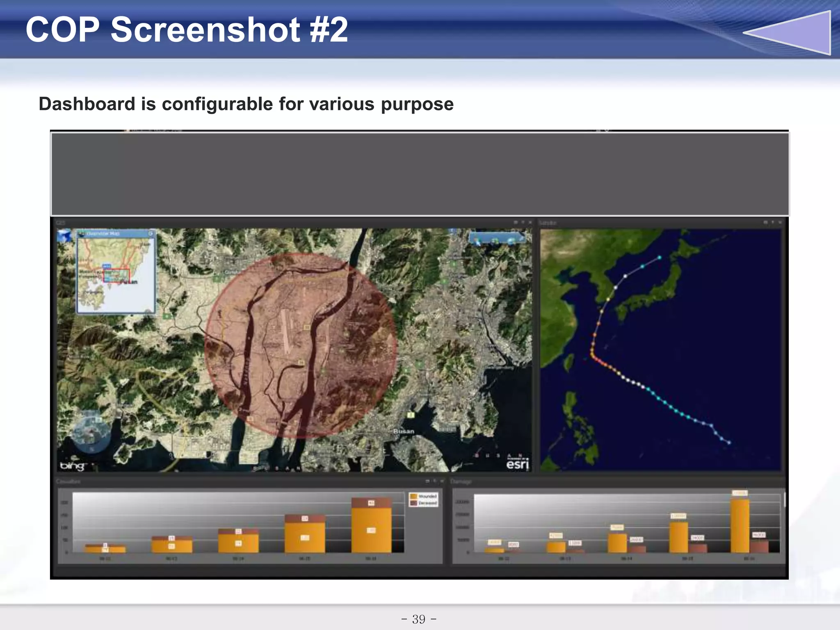Open the Satellite panel window options dropdown

[x=765, y=222]
